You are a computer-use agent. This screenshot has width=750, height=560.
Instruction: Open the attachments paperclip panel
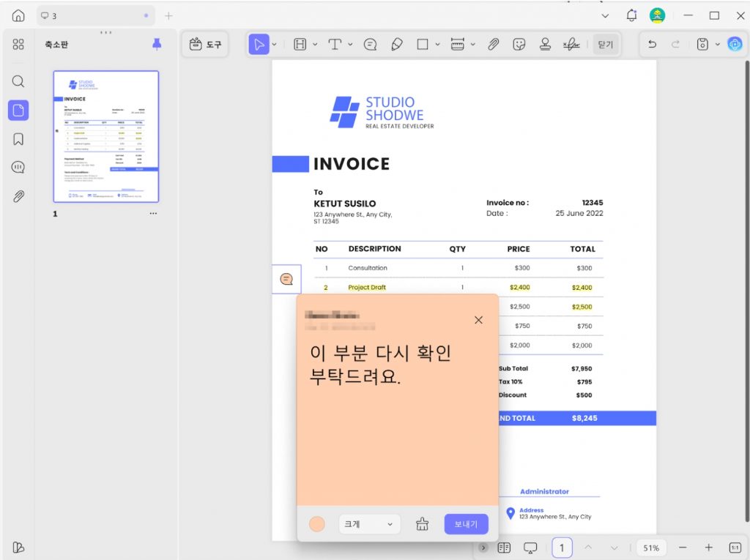pyautogui.click(x=18, y=196)
